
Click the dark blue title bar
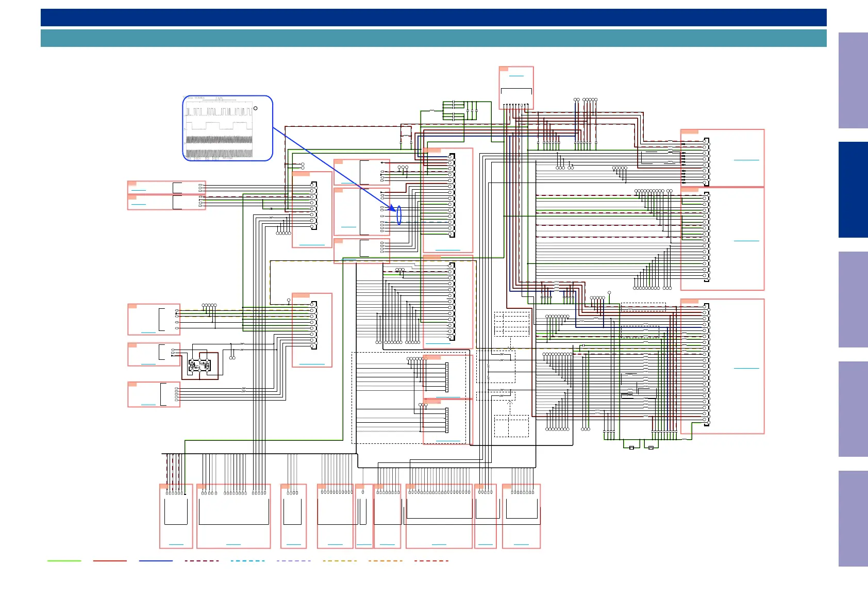(x=433, y=18)
